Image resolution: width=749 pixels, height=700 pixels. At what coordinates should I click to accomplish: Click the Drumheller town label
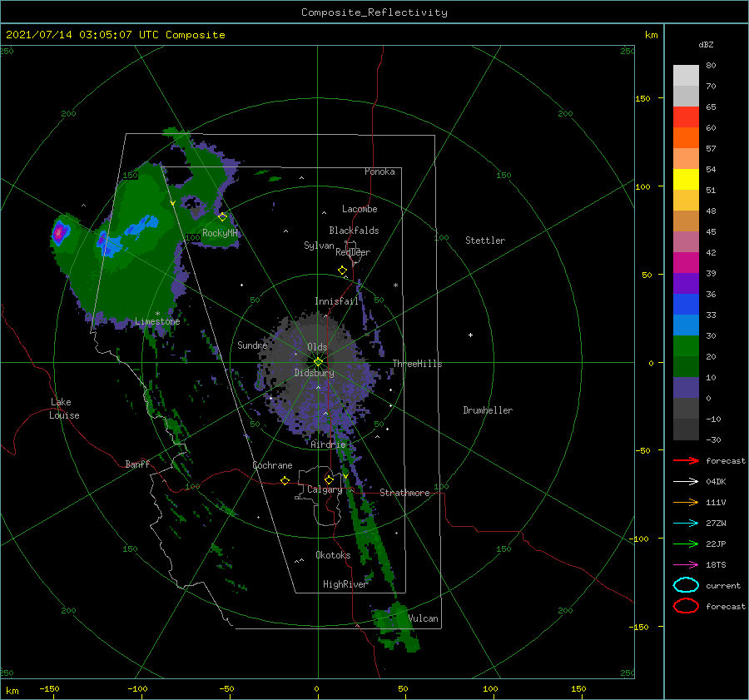tap(488, 410)
